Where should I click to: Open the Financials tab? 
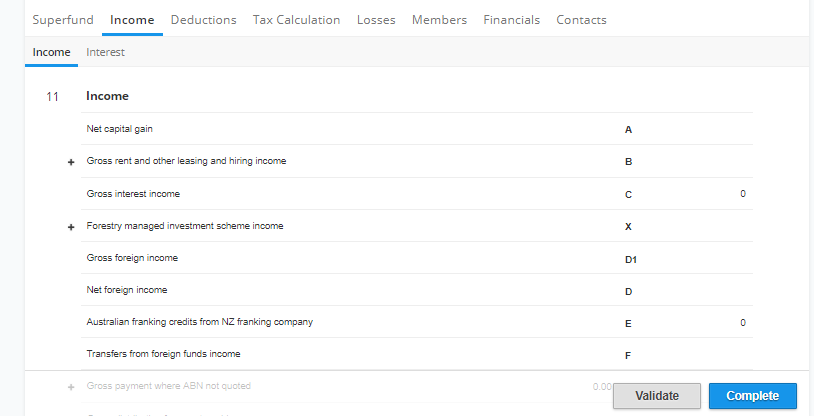coord(511,20)
